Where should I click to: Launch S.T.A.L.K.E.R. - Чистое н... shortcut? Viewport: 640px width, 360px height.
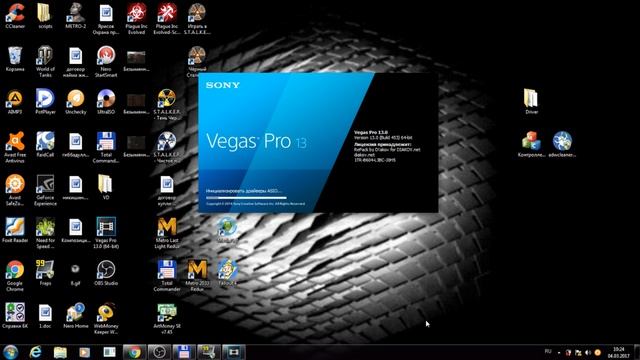tap(167, 147)
